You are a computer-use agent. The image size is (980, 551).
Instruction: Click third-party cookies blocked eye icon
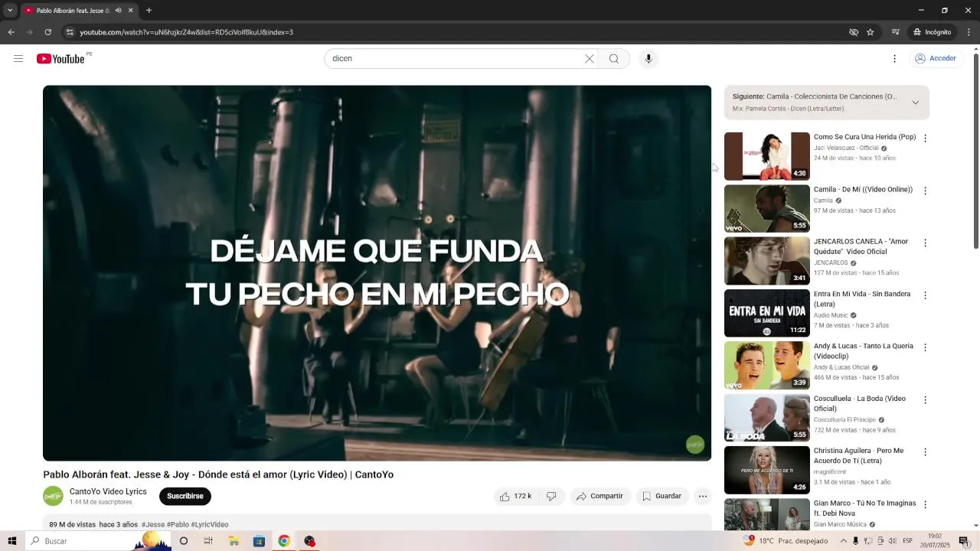(854, 32)
